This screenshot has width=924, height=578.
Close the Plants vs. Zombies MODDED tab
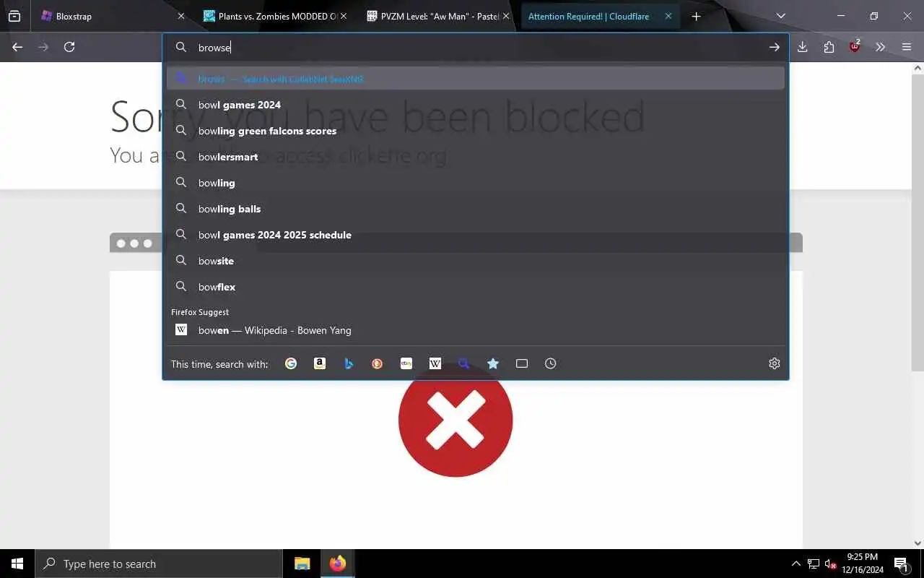[343, 16]
